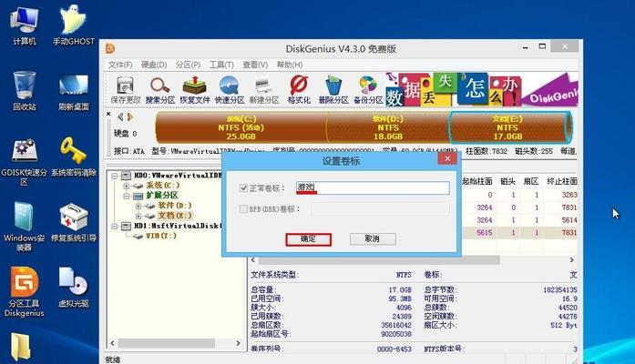Open the Partition (分区) menu
This screenshot has height=364, width=635.
pyautogui.click(x=188, y=65)
